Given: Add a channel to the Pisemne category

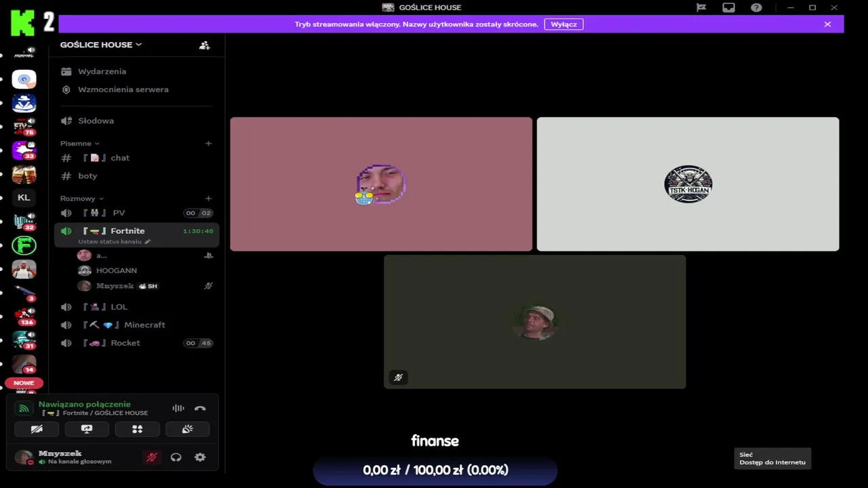Looking at the screenshot, I should click(208, 143).
